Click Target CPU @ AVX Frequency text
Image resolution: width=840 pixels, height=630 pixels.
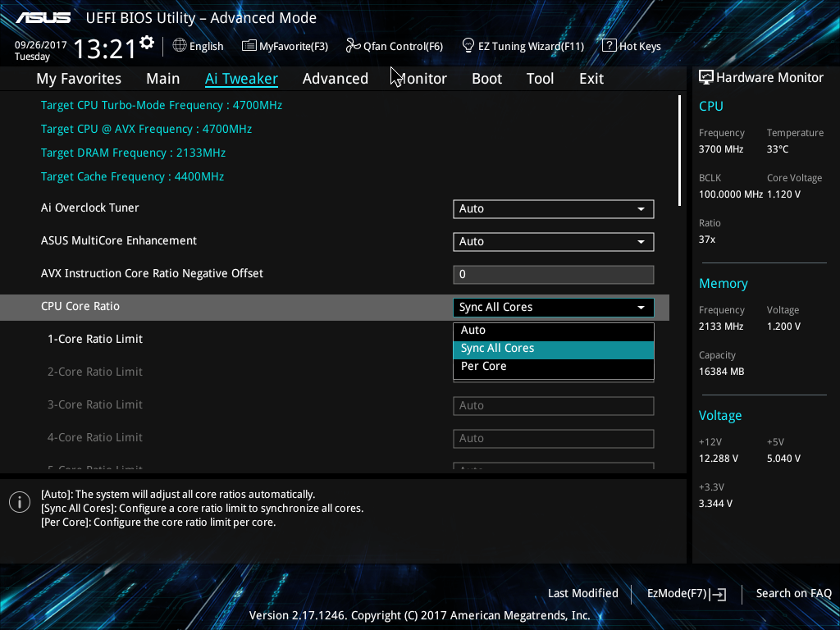coord(146,129)
